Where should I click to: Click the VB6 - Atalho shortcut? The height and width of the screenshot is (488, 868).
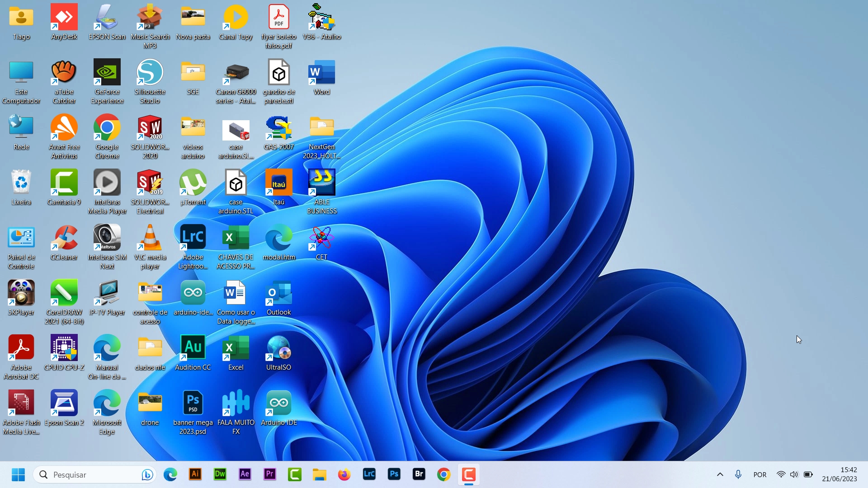pyautogui.click(x=321, y=23)
